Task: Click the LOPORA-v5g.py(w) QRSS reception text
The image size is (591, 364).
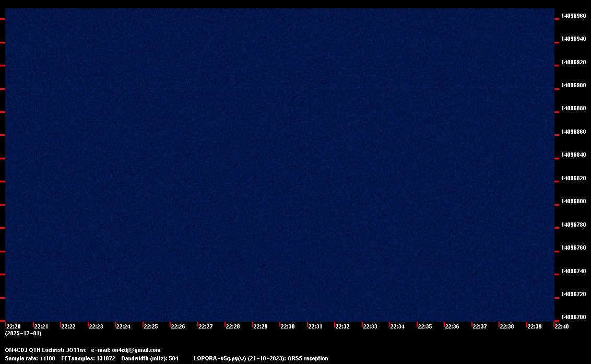Action: coord(261,358)
